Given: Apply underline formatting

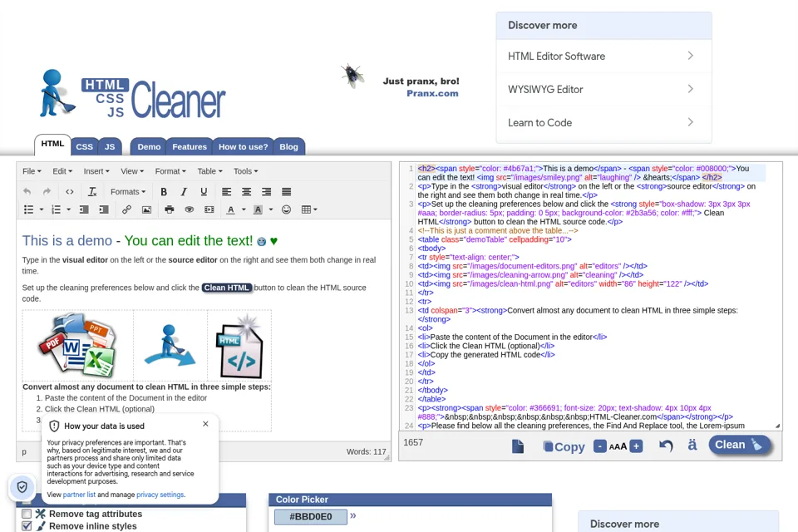Looking at the screenshot, I should pos(204,192).
